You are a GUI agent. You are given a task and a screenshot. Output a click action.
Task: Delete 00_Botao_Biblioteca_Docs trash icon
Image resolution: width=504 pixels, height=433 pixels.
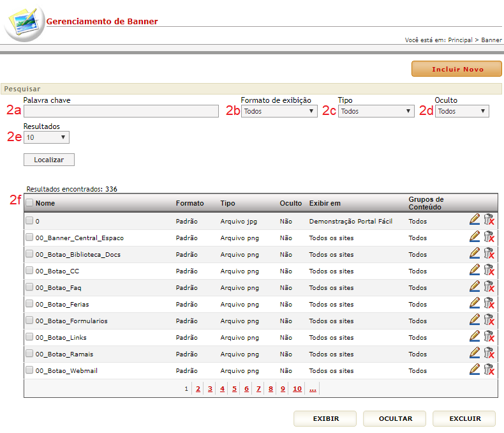489,254
